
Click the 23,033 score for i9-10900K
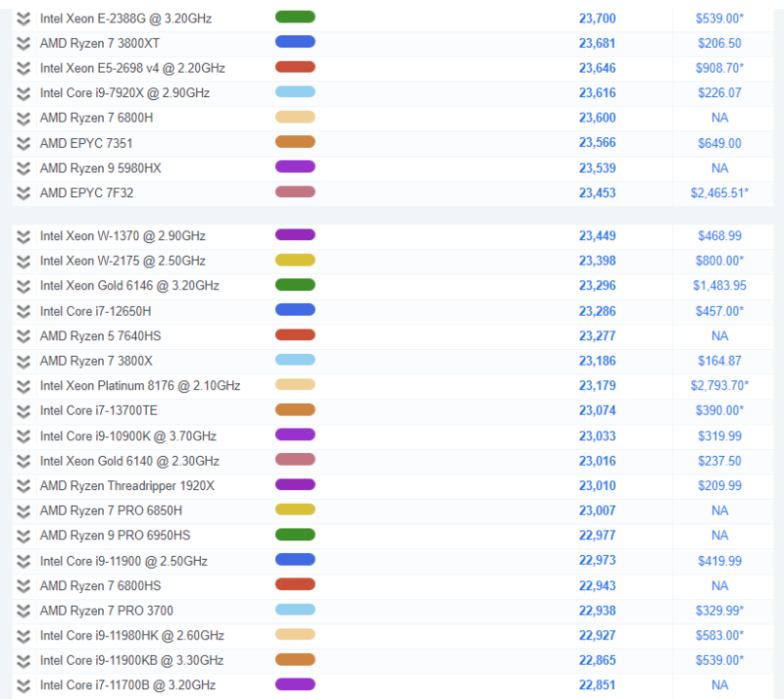[598, 436]
